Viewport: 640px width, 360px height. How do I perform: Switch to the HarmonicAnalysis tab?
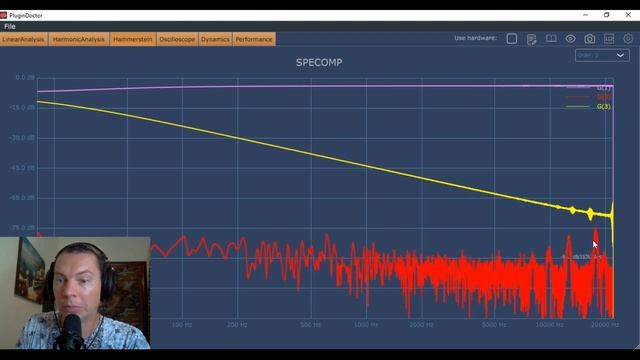[79, 39]
